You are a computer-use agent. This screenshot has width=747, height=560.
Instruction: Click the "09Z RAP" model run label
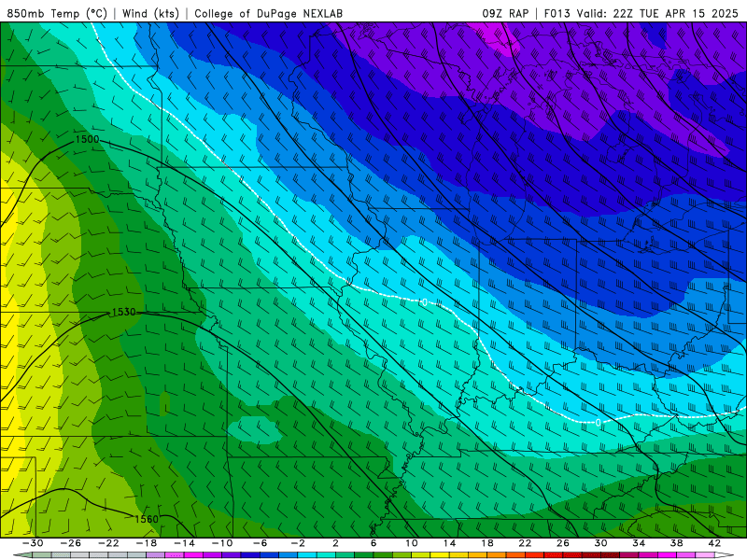505,13
